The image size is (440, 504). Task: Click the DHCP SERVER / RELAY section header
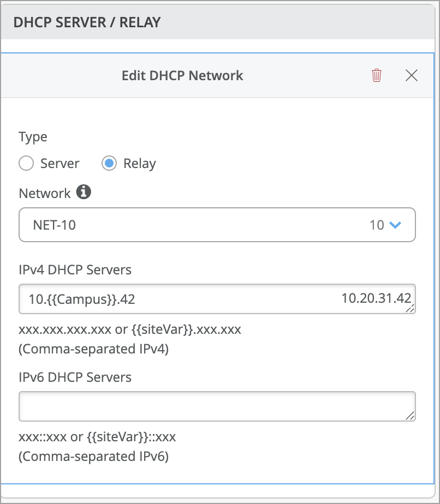[87, 22]
